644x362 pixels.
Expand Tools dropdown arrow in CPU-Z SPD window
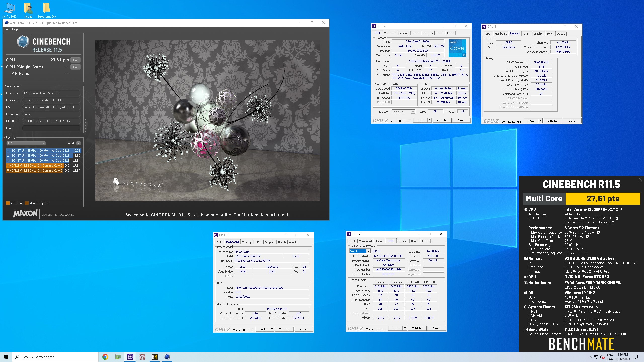405,328
